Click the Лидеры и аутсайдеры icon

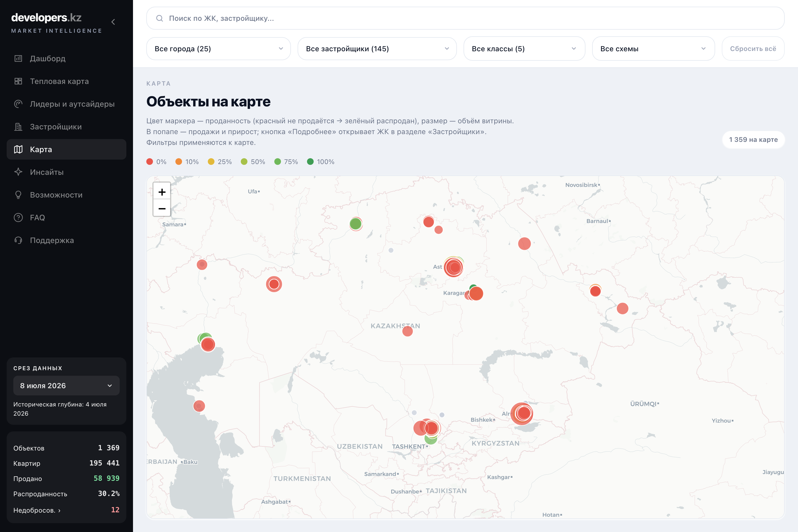[x=18, y=104]
